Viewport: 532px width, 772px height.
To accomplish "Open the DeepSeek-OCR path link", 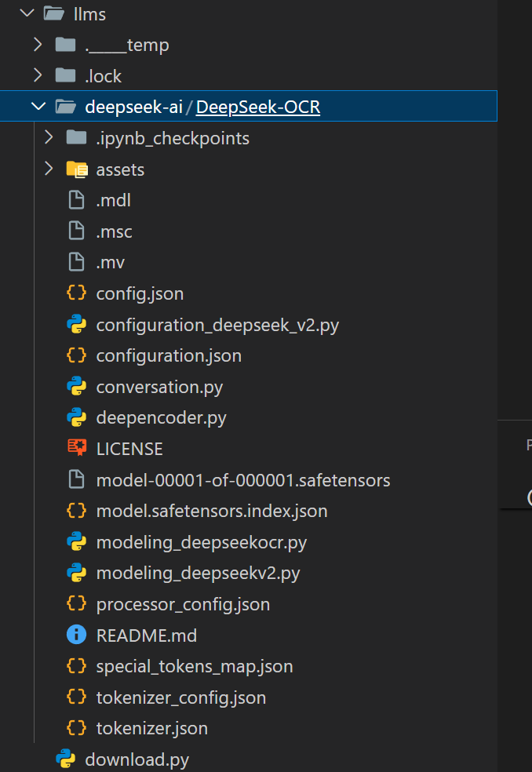I will pyautogui.click(x=257, y=107).
